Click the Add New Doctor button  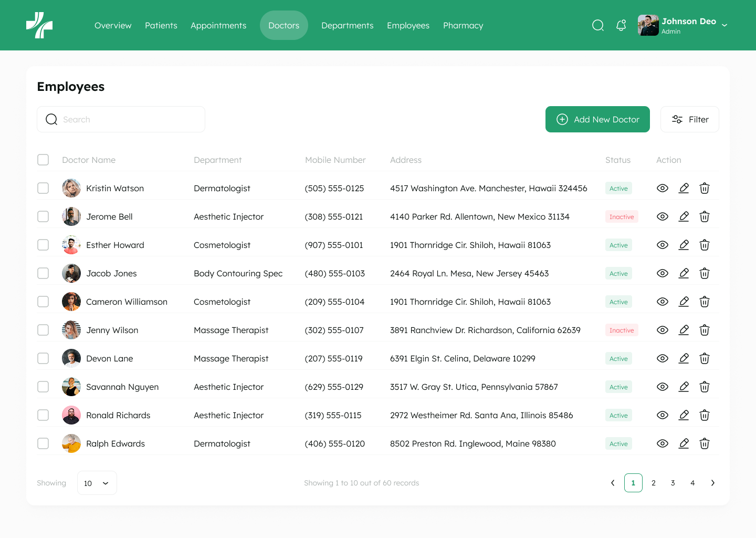(597, 119)
